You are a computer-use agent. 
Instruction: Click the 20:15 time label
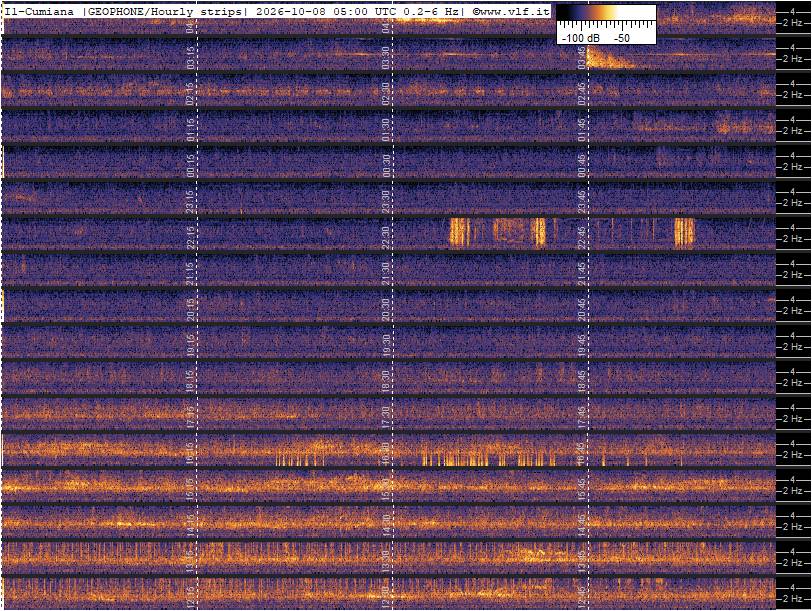tap(191, 310)
